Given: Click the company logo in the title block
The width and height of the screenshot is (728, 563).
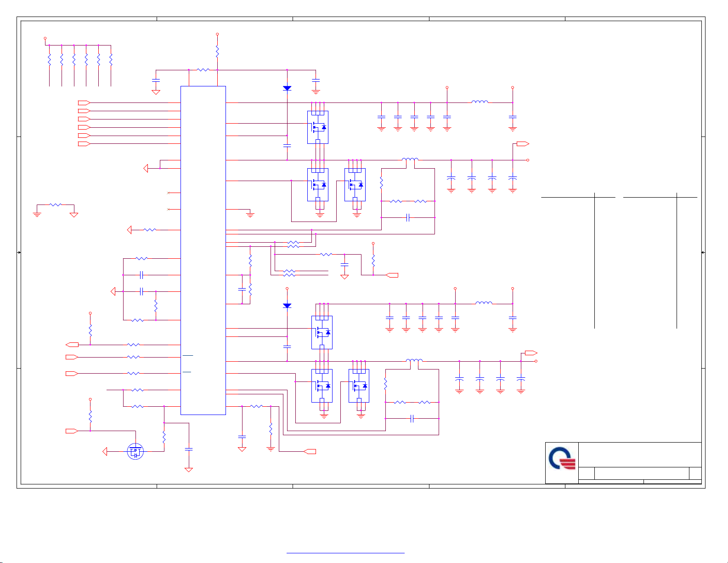Looking at the screenshot, I should [x=562, y=458].
